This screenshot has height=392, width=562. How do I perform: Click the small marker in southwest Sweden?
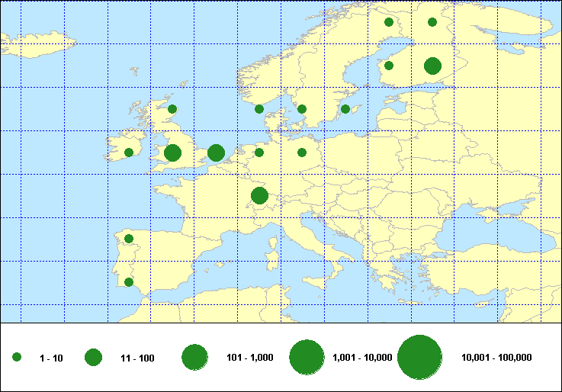click(302, 109)
